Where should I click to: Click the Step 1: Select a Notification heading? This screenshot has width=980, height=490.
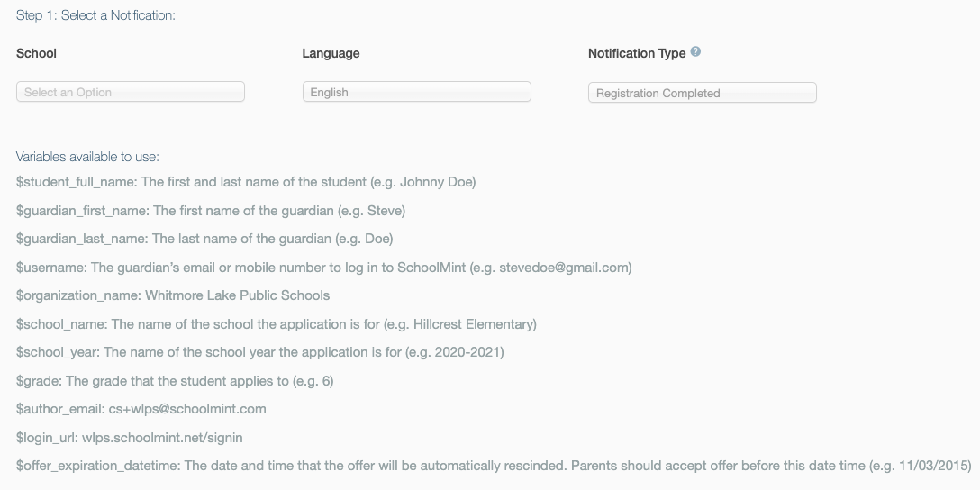click(95, 15)
